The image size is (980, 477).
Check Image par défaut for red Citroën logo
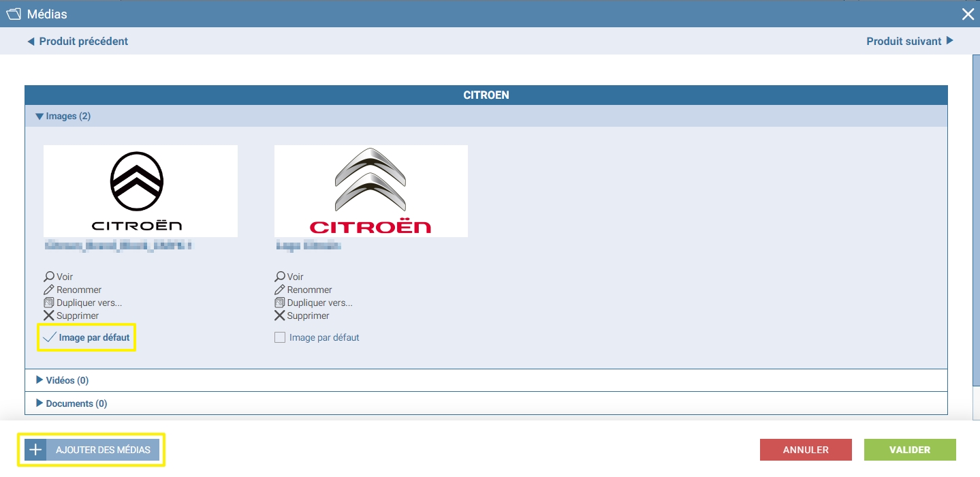pos(280,337)
